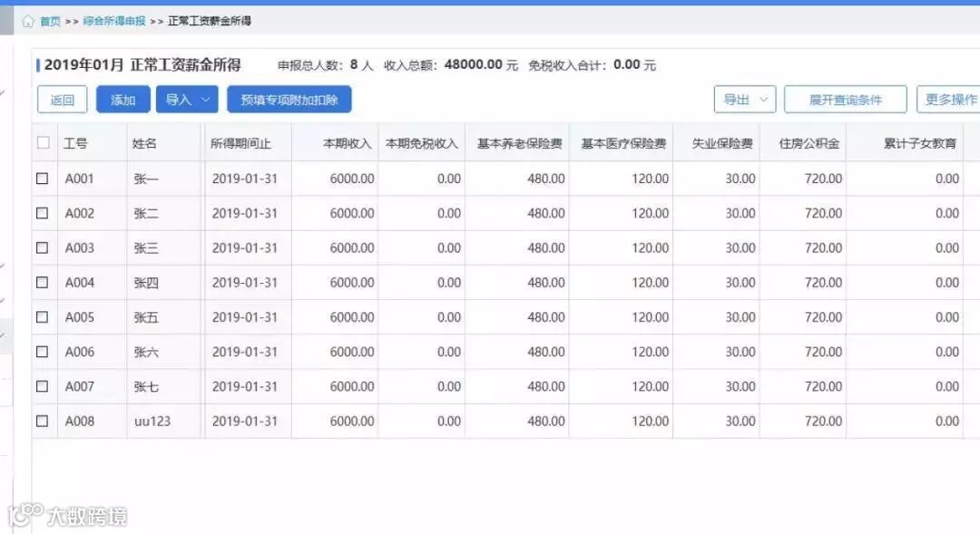Click employee ID A004

pyautogui.click(x=79, y=282)
